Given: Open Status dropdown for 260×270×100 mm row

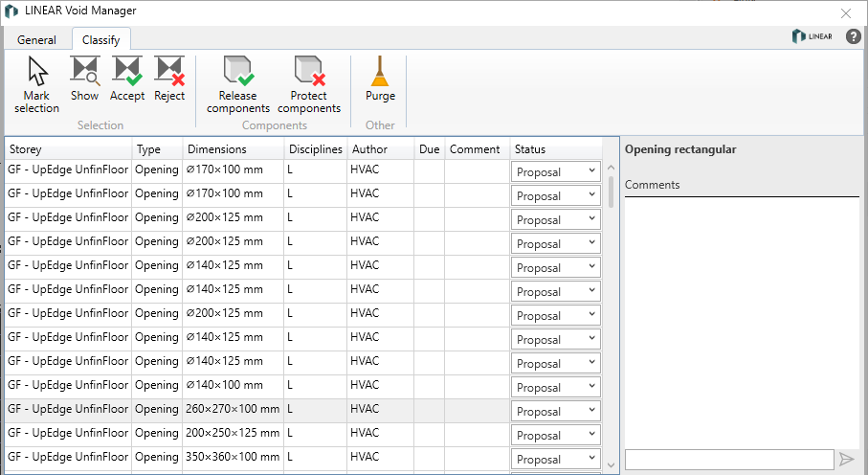Looking at the screenshot, I should (x=556, y=411).
